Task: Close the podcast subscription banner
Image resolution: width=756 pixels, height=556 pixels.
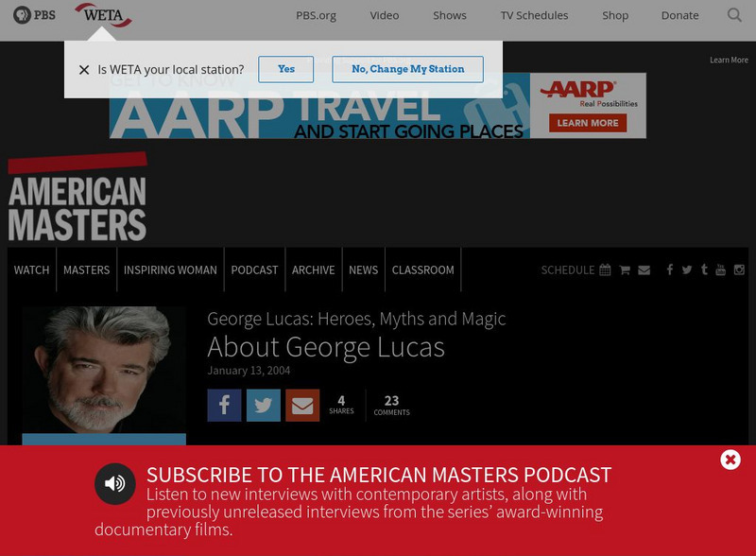Action: [730, 460]
